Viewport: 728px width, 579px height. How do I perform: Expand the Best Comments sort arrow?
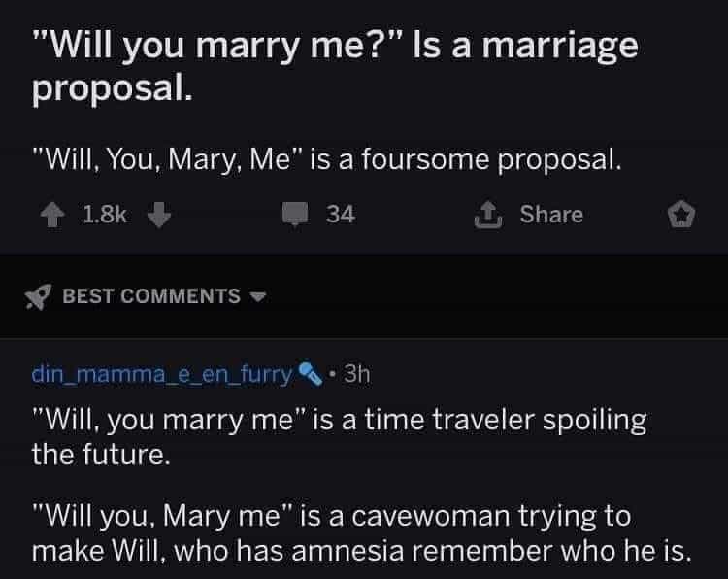257,296
